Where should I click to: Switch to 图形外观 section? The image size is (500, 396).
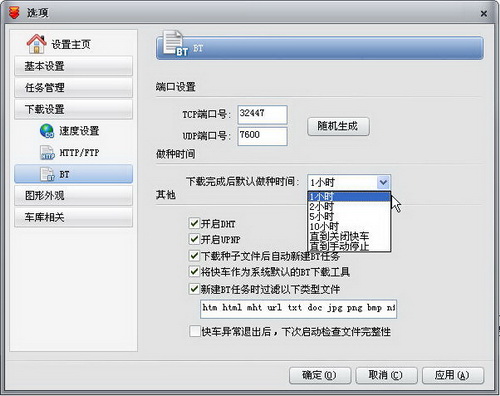pyautogui.click(x=73, y=195)
